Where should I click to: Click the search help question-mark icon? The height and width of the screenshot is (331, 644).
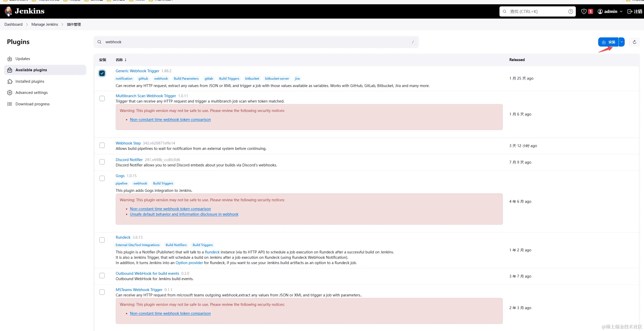click(570, 11)
